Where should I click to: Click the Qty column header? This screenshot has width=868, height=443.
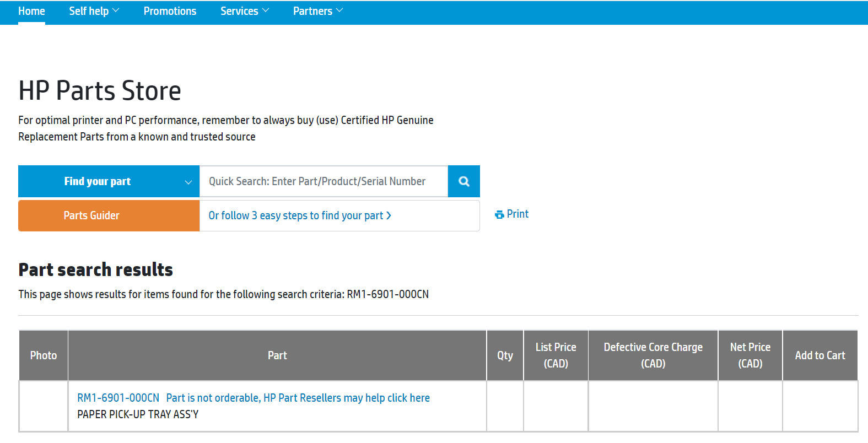505,355
